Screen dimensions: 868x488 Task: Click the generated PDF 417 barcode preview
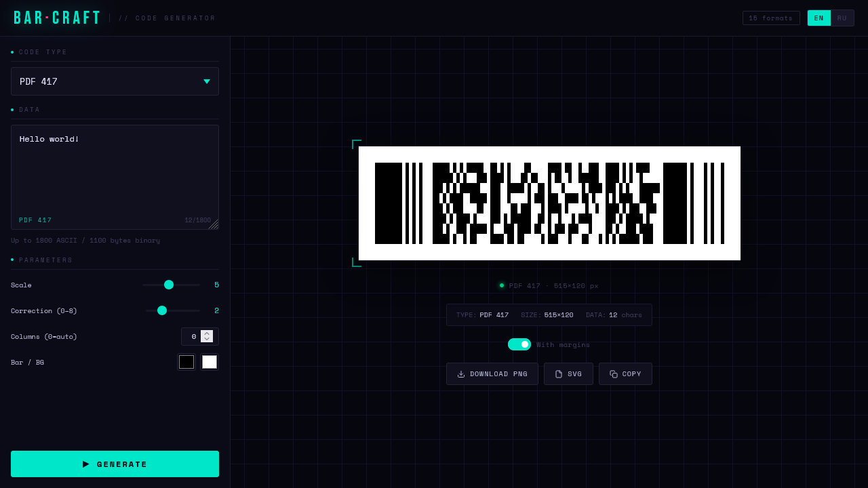(549, 203)
